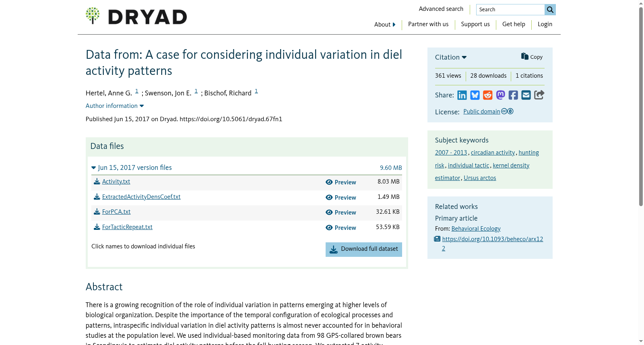Open Support us page

click(475, 24)
